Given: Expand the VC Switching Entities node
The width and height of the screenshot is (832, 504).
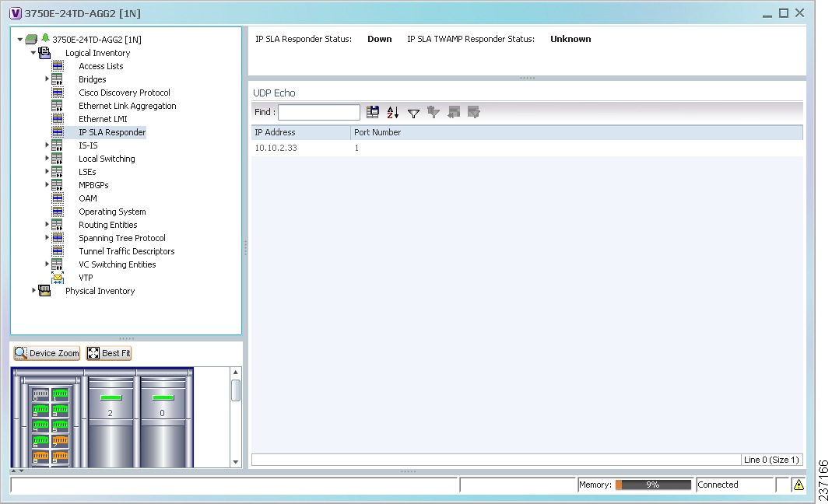Looking at the screenshot, I should coord(47,264).
